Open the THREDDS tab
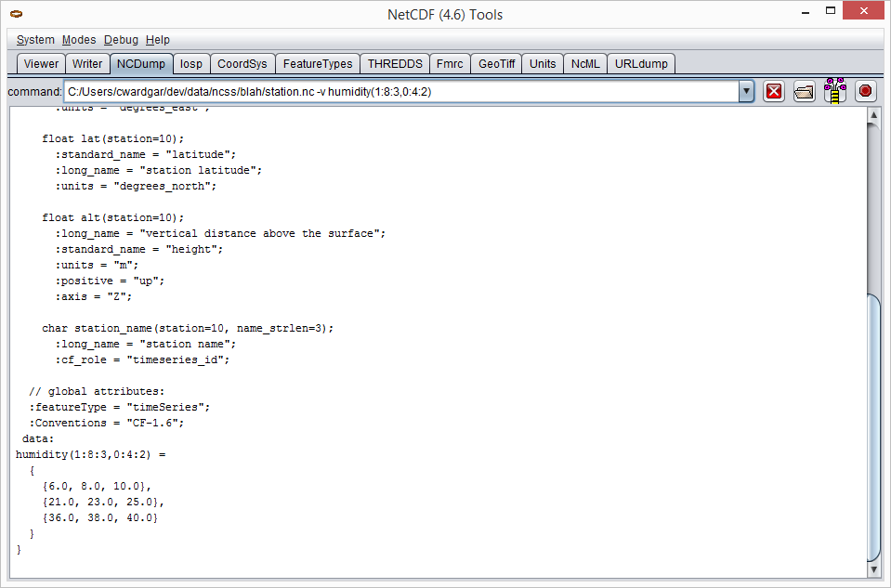The height and width of the screenshot is (588, 891). coord(395,64)
